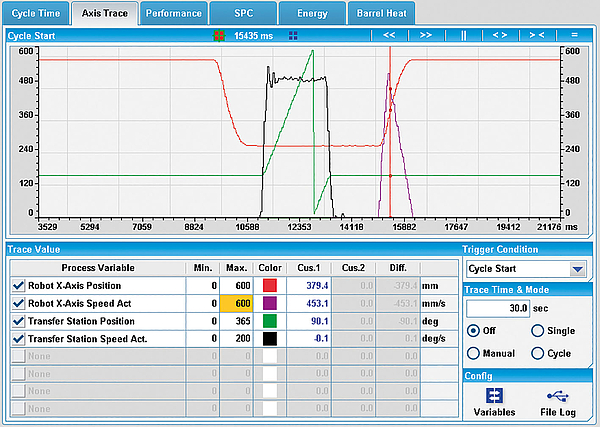Viewport: 600px width, 427px height.
Task: Click the red cursor 1 marker icon
Action: 218,35
